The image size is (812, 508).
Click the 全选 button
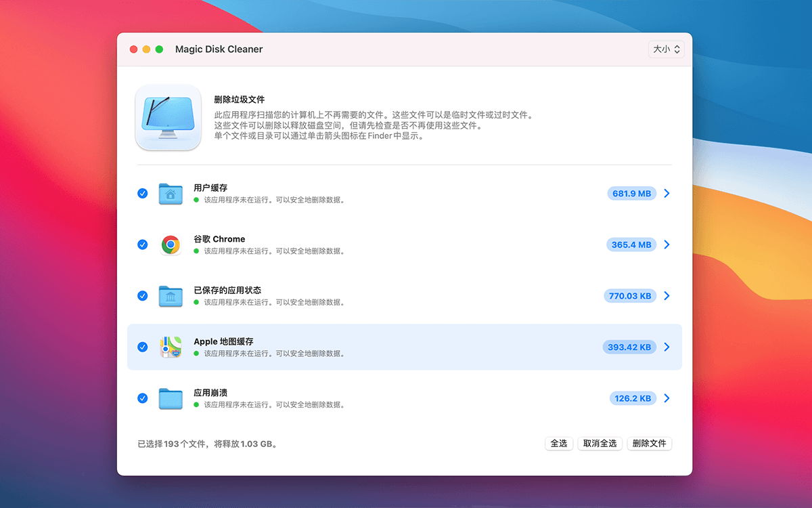coord(559,444)
